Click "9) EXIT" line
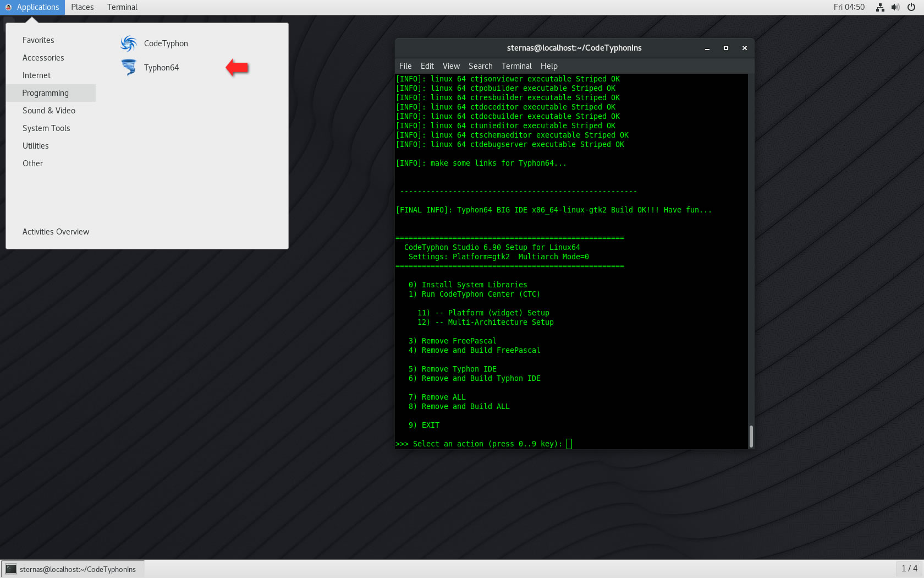The width and height of the screenshot is (924, 578). point(424,425)
